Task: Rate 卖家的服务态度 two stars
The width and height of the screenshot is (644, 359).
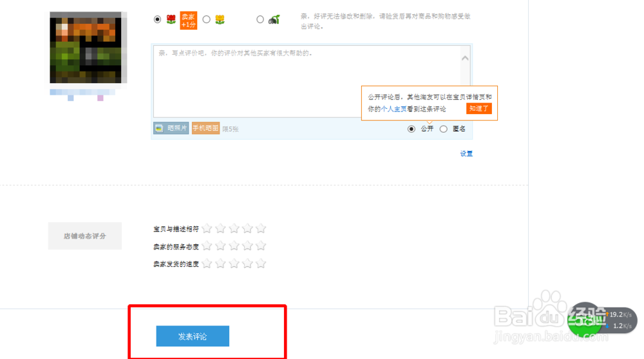Action: coord(220,246)
